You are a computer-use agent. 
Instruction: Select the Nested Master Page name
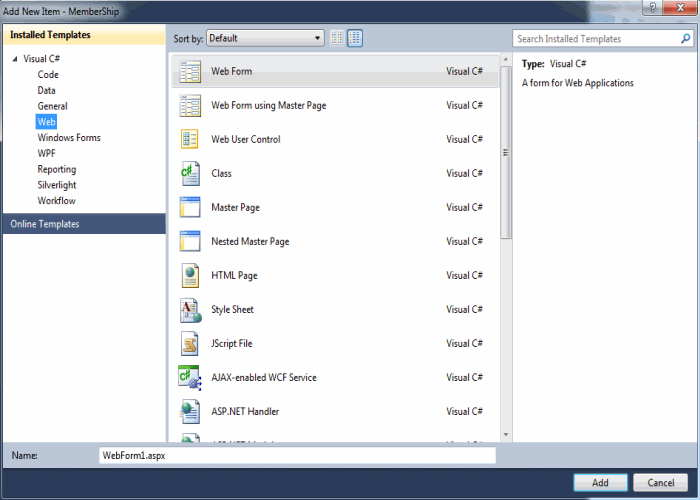tap(250, 242)
